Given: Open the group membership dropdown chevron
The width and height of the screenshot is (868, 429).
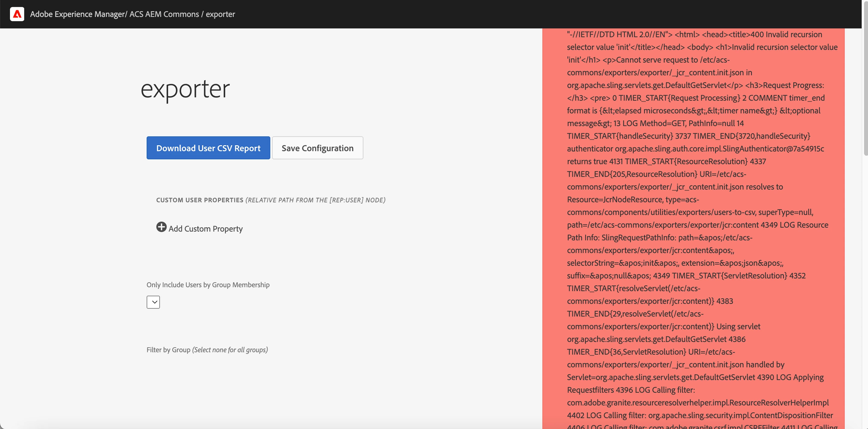Looking at the screenshot, I should [153, 302].
